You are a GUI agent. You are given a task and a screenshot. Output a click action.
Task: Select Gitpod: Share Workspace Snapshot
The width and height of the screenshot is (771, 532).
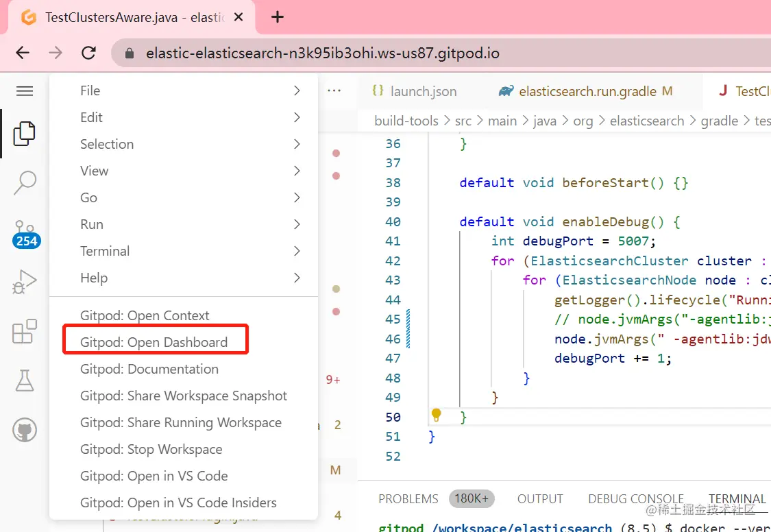pyautogui.click(x=184, y=396)
